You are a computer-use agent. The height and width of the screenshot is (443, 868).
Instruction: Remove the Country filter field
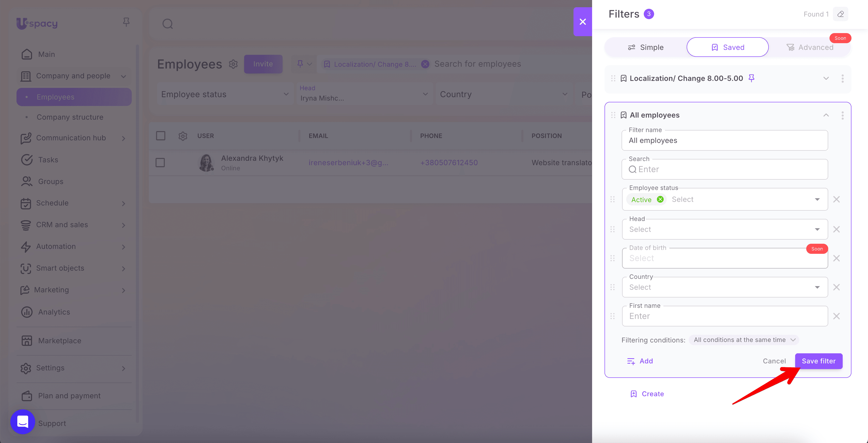[836, 287]
